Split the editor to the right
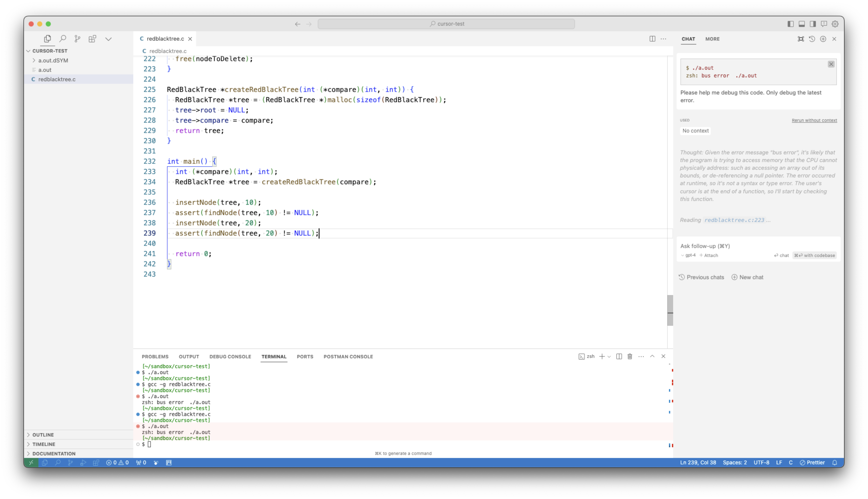The height and width of the screenshot is (499, 868). [652, 39]
